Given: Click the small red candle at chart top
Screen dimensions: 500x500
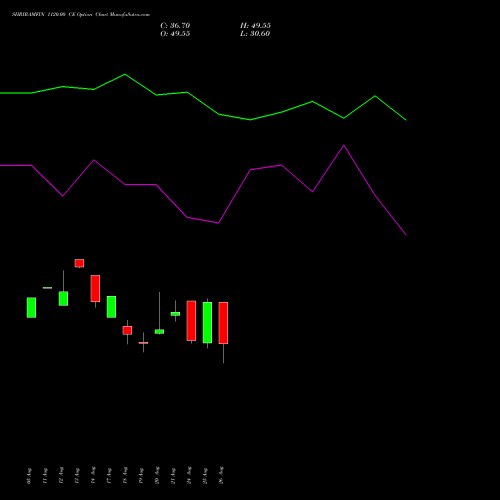Looking at the screenshot, I should pyautogui.click(x=79, y=263).
